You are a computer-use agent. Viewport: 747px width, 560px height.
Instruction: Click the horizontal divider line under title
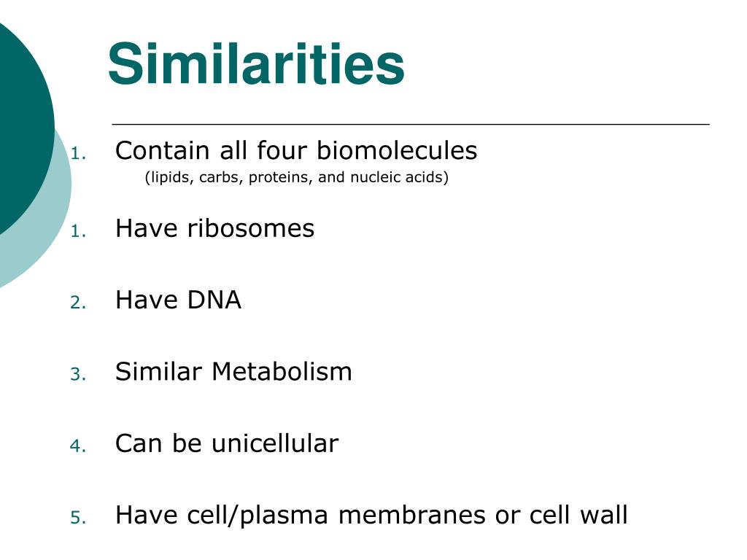[411, 124]
